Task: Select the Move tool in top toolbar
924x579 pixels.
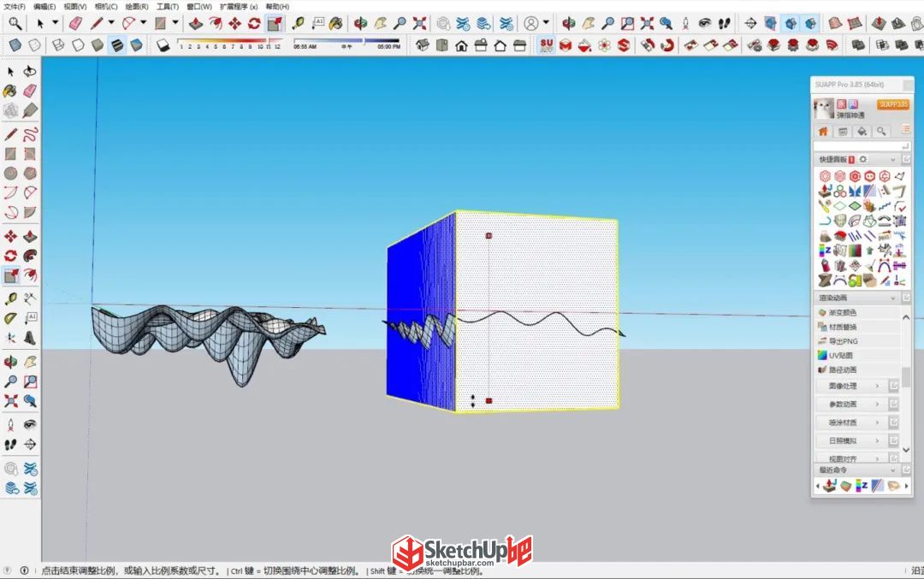Action: coord(235,24)
